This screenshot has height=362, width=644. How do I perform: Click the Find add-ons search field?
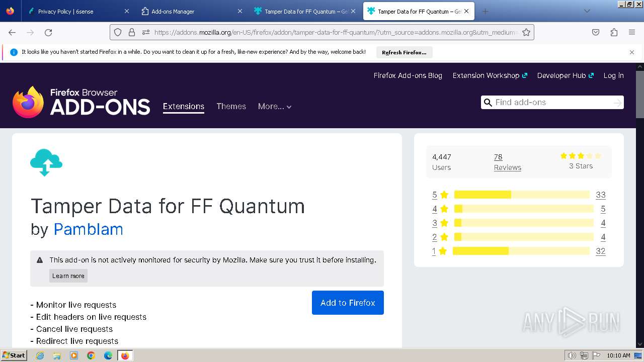[x=552, y=102]
